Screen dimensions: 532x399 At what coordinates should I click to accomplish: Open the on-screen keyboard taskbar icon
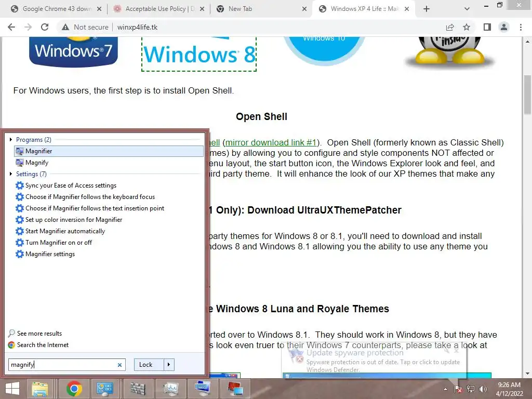(x=203, y=389)
